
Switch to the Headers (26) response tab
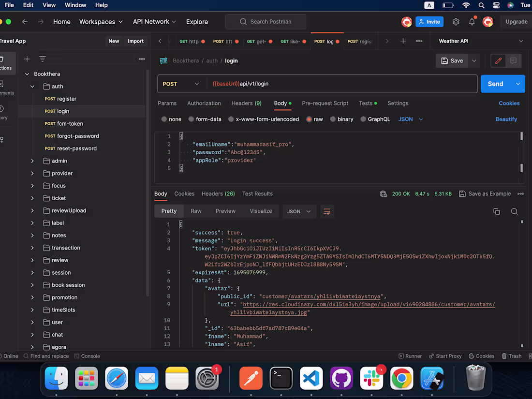(x=218, y=193)
